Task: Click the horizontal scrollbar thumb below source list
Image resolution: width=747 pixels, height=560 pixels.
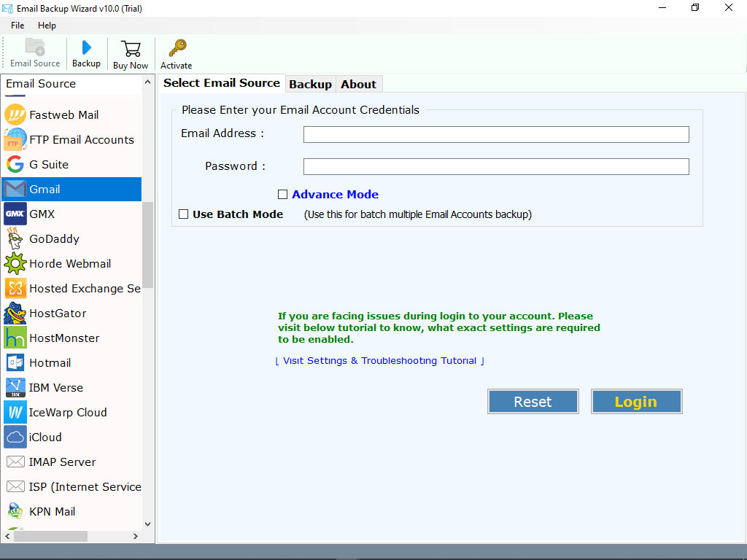Action: point(50,536)
